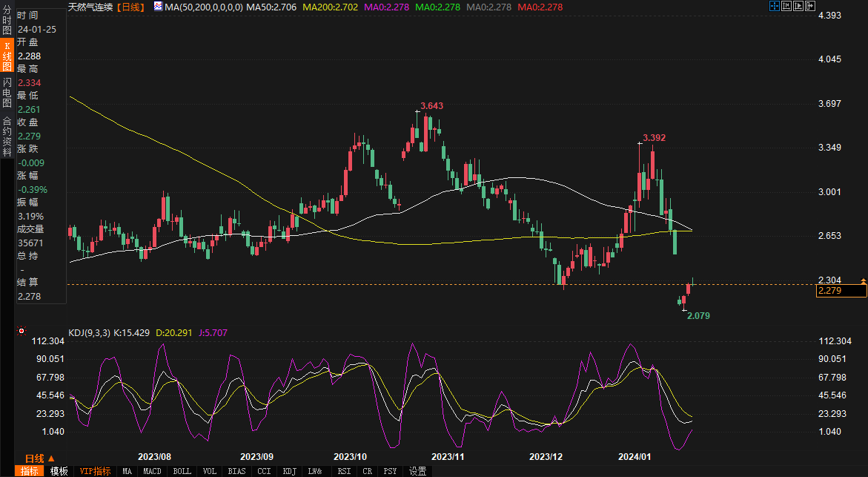The height and width of the screenshot is (477, 868).
Task: Click the orange price-axis arrow marker near 2.304
Action: point(863,280)
